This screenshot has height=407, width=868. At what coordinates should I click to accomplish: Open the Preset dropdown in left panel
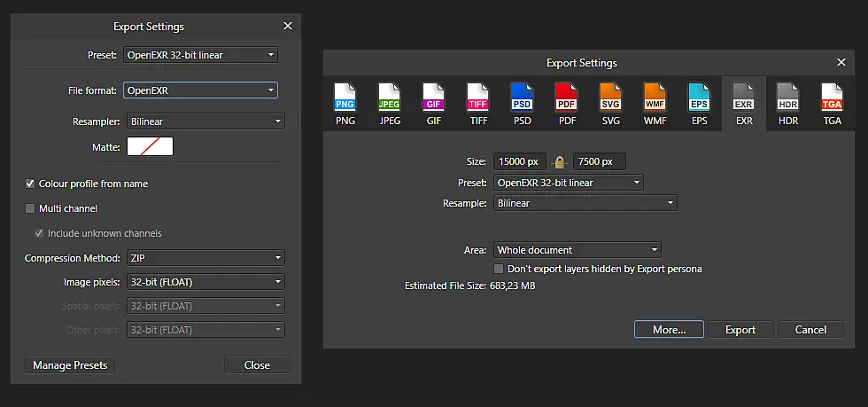[200, 55]
